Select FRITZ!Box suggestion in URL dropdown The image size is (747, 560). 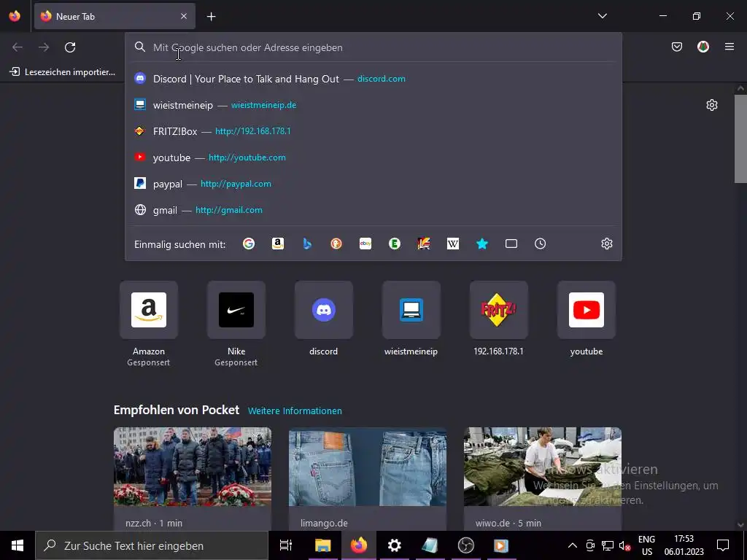click(x=373, y=131)
